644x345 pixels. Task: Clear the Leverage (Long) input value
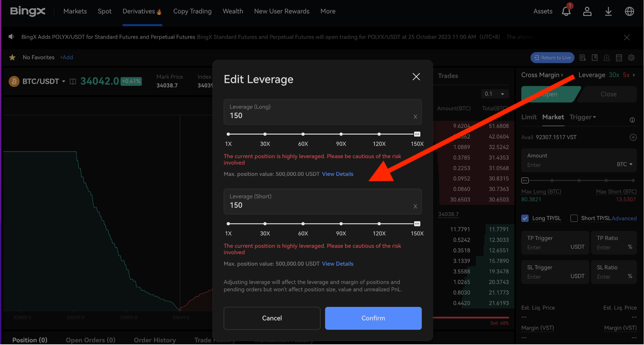click(x=415, y=117)
